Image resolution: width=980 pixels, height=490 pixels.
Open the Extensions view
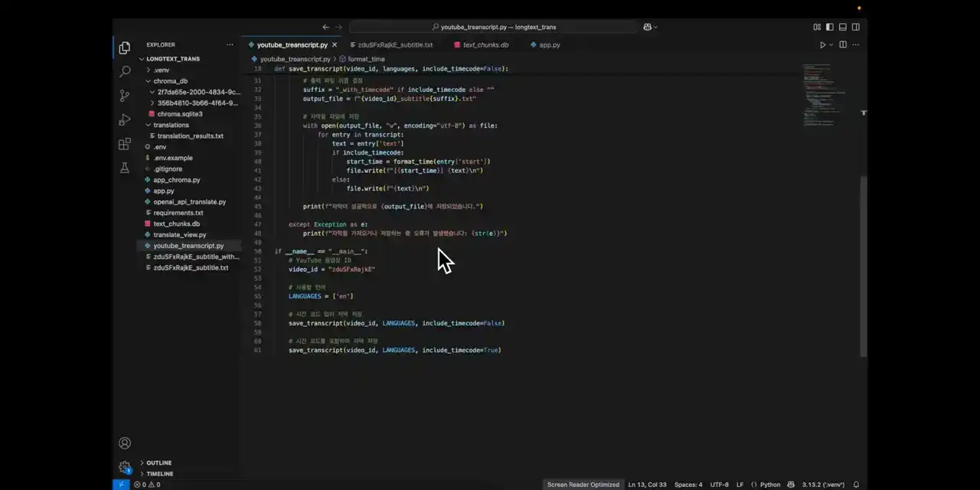click(x=125, y=144)
